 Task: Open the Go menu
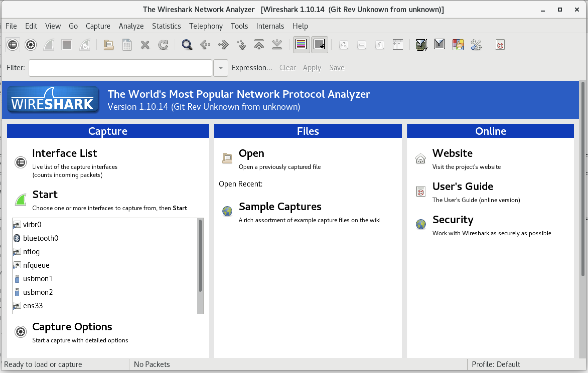coord(73,26)
